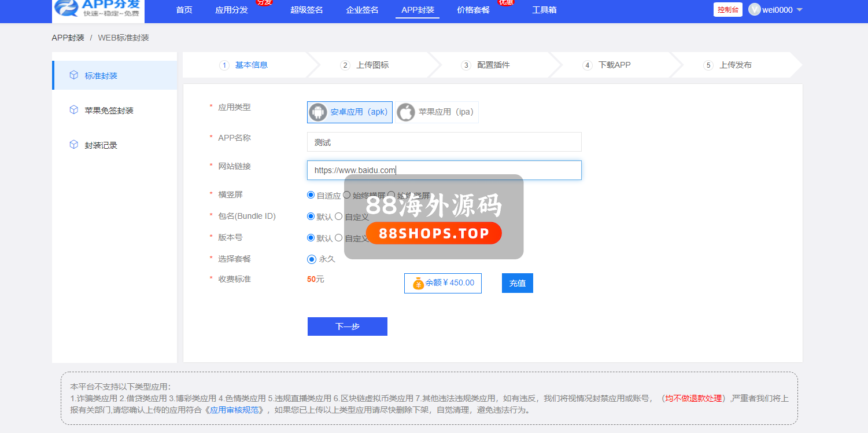
Task: Click the cube icon beside 封装记录
Action: (73, 145)
